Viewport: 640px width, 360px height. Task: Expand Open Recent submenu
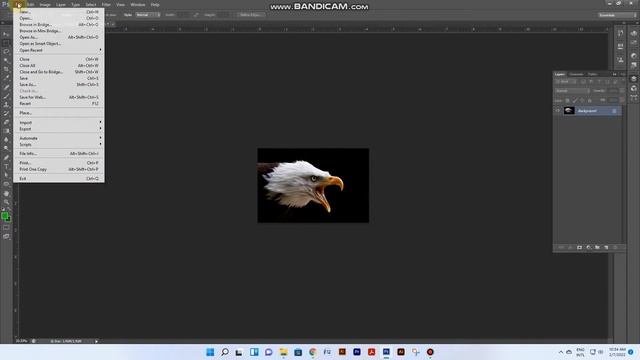tap(59, 50)
